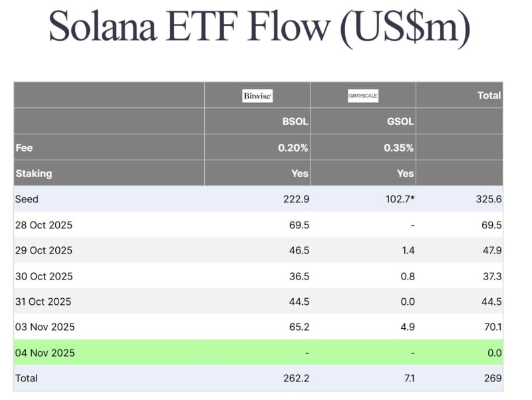
Task: Select the BSOL ticker header cell
Action: (x=295, y=122)
